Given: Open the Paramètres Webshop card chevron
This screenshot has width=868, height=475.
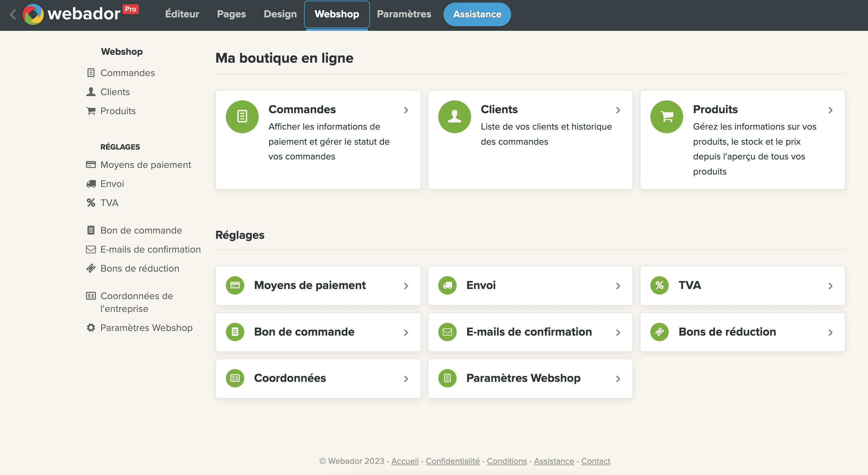Looking at the screenshot, I should [x=618, y=379].
